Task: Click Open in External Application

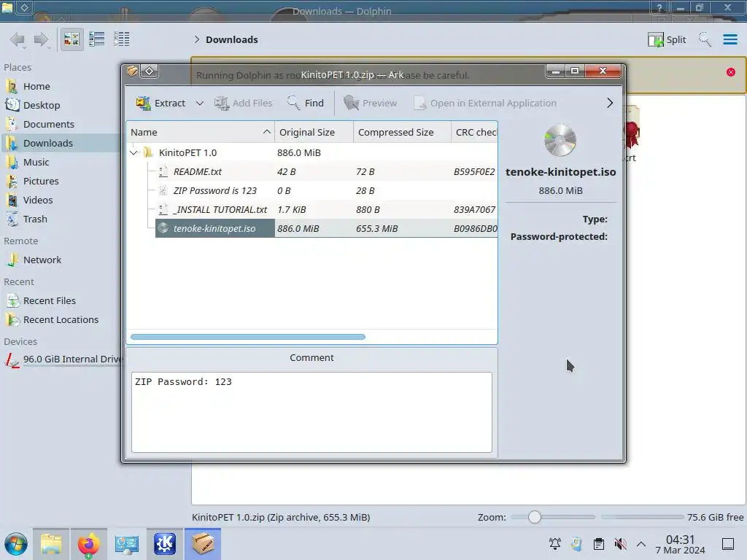Action: [x=485, y=103]
